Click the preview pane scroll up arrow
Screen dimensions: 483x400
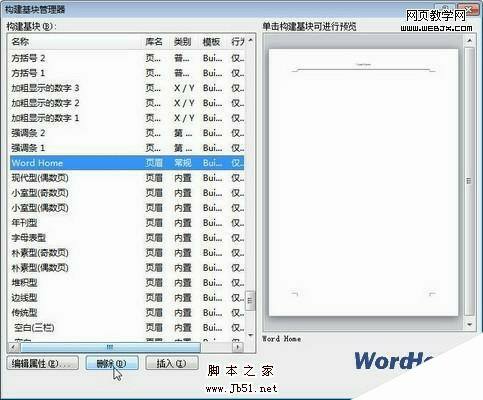point(469,40)
